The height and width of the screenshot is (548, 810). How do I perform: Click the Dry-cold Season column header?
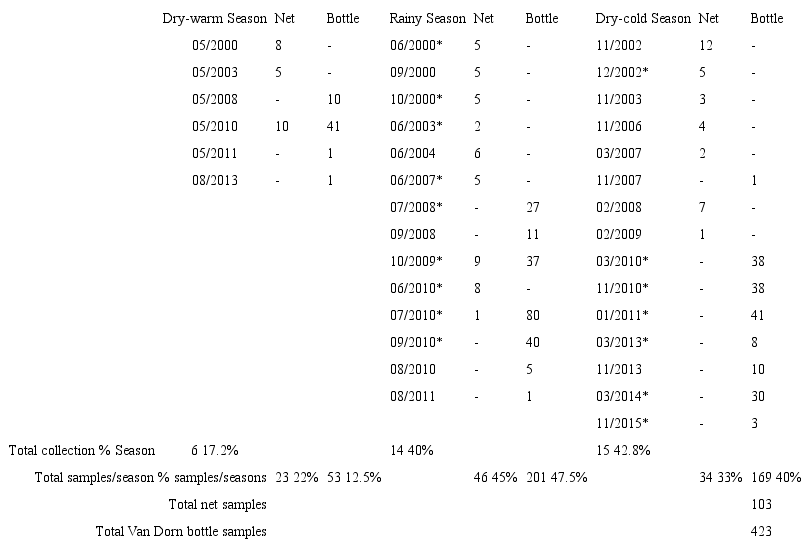(x=643, y=19)
